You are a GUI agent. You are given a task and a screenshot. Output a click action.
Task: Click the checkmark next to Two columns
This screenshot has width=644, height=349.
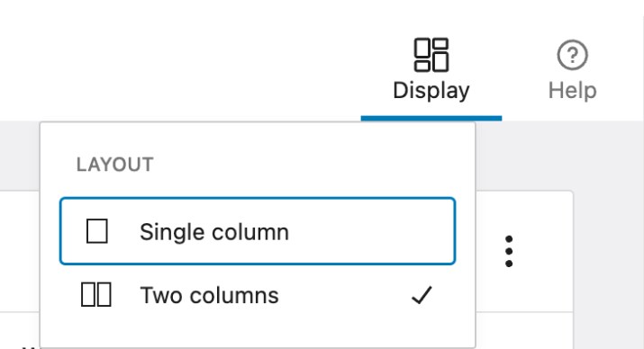coord(422,295)
